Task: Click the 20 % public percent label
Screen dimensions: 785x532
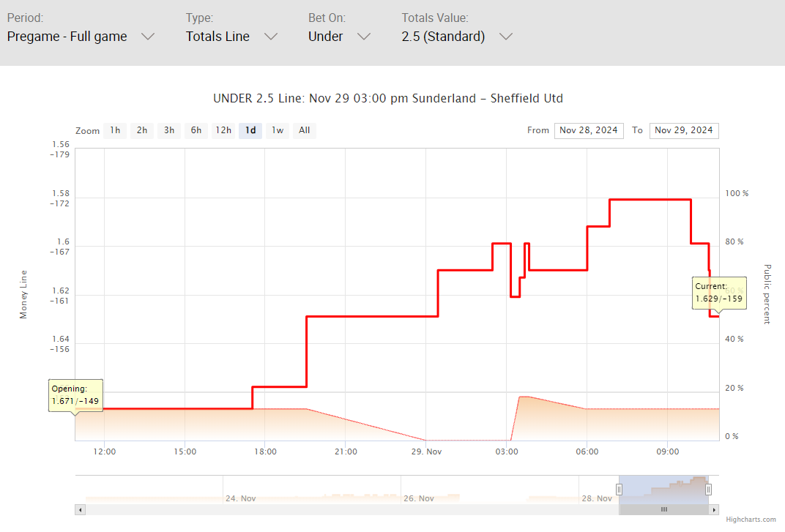Action: [x=734, y=389]
